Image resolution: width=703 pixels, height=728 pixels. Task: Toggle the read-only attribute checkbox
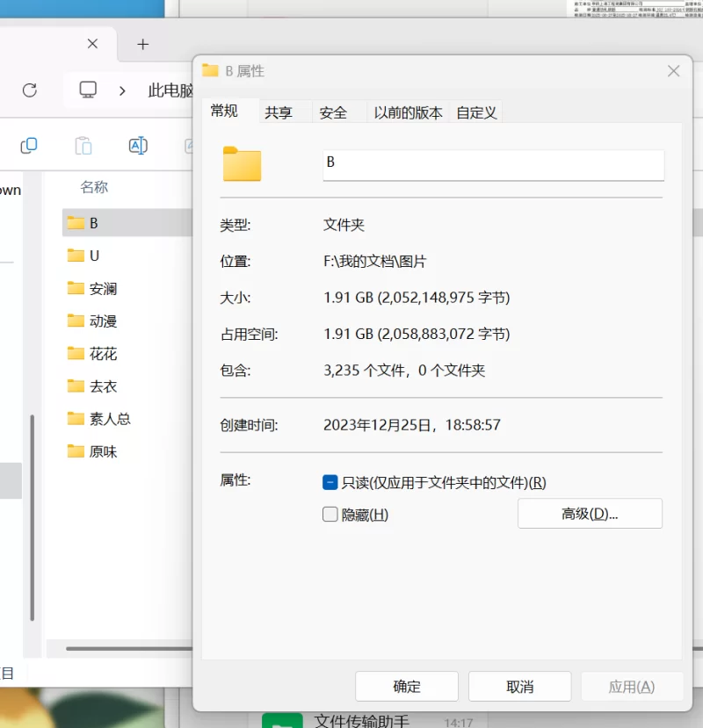pyautogui.click(x=330, y=482)
